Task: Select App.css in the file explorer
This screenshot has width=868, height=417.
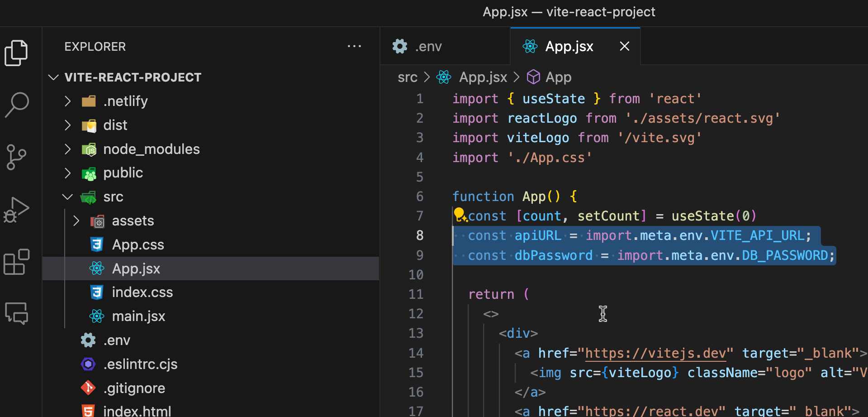Action: click(x=138, y=244)
